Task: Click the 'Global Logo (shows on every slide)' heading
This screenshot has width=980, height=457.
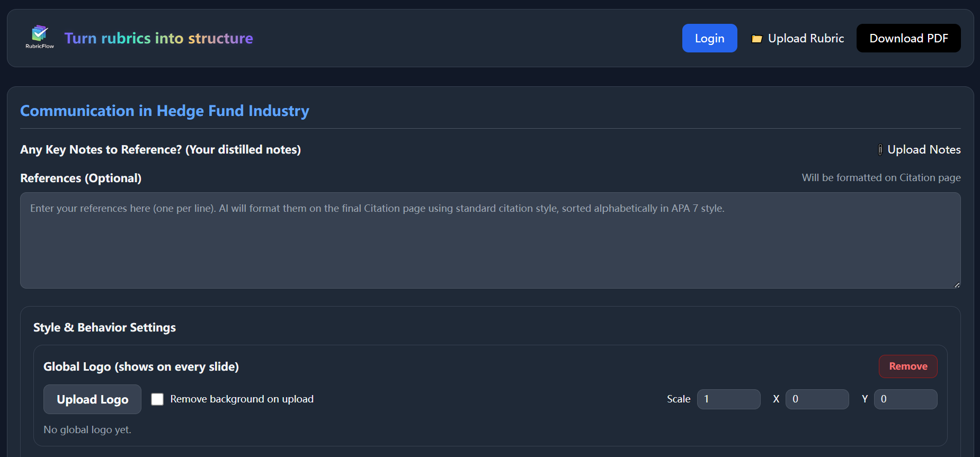Action: 141,366
